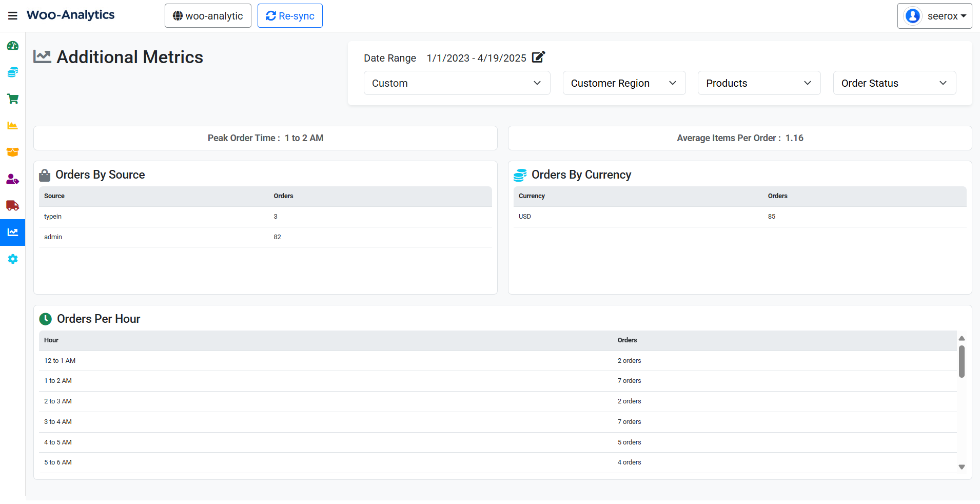Open the settings gear sidebar icon
This screenshot has height=504, width=980.
(x=13, y=259)
